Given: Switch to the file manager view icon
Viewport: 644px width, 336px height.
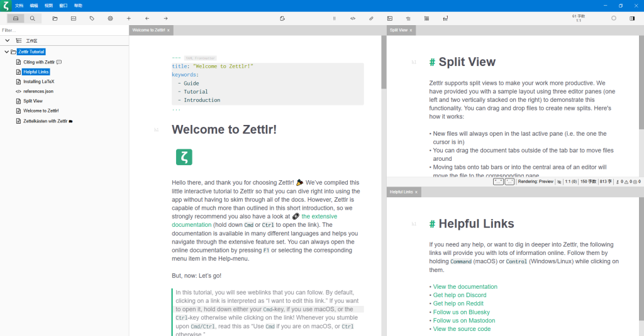Looking at the screenshot, I should point(16,18).
